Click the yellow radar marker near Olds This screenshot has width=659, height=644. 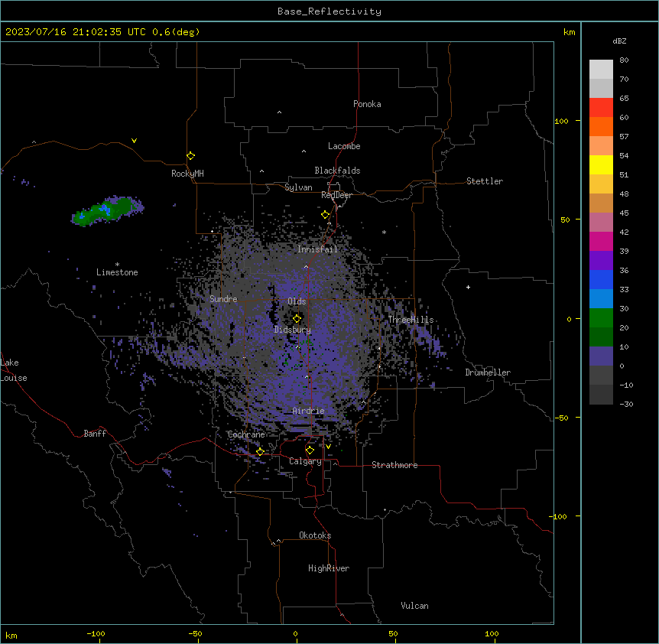pyautogui.click(x=297, y=318)
